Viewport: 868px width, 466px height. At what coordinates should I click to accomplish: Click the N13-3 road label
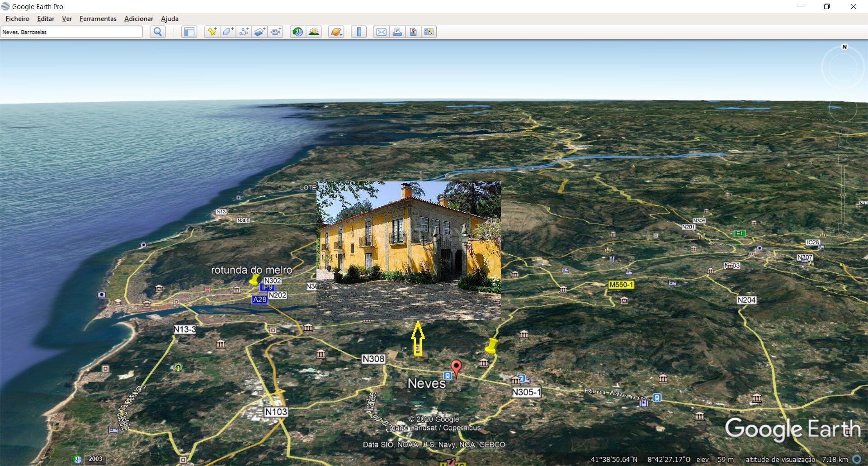click(x=185, y=329)
